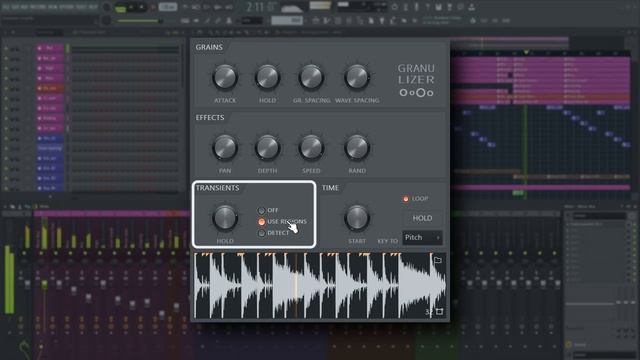Adjust the Effects Rand knob
Viewport: 640px width, 360px height.
pos(357,147)
